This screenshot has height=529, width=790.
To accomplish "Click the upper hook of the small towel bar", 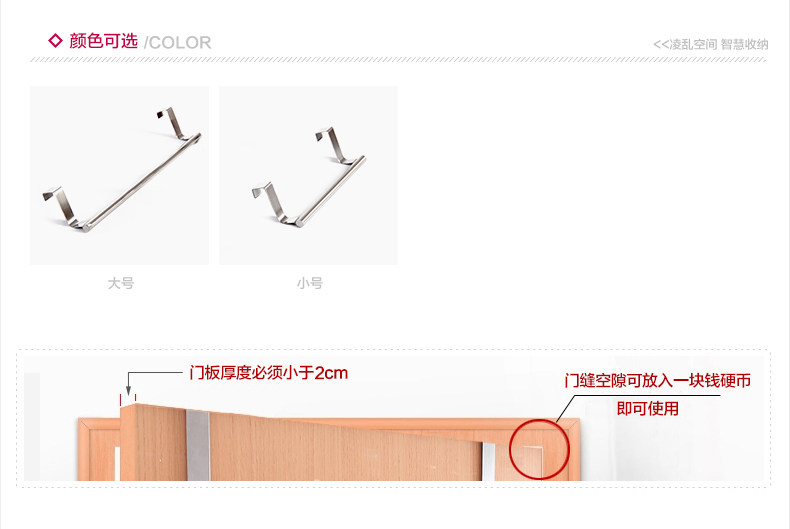I will coord(333,144).
